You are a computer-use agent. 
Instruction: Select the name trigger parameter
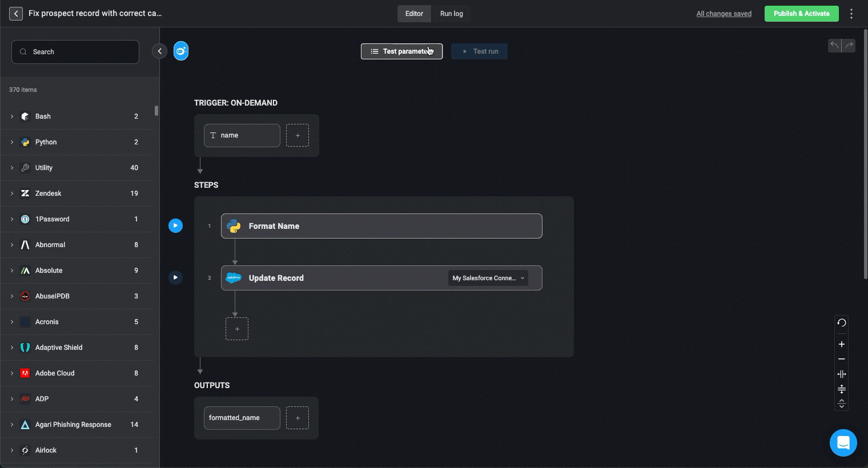click(x=242, y=135)
